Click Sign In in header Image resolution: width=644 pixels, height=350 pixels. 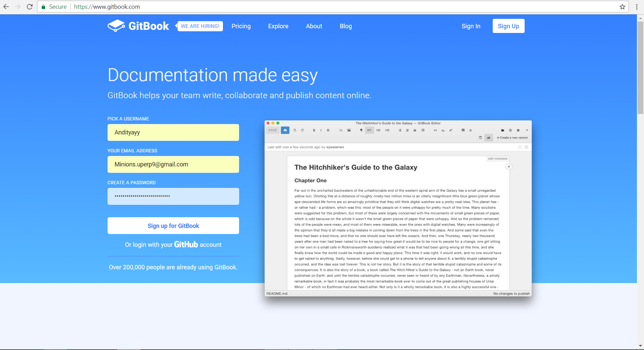point(471,26)
